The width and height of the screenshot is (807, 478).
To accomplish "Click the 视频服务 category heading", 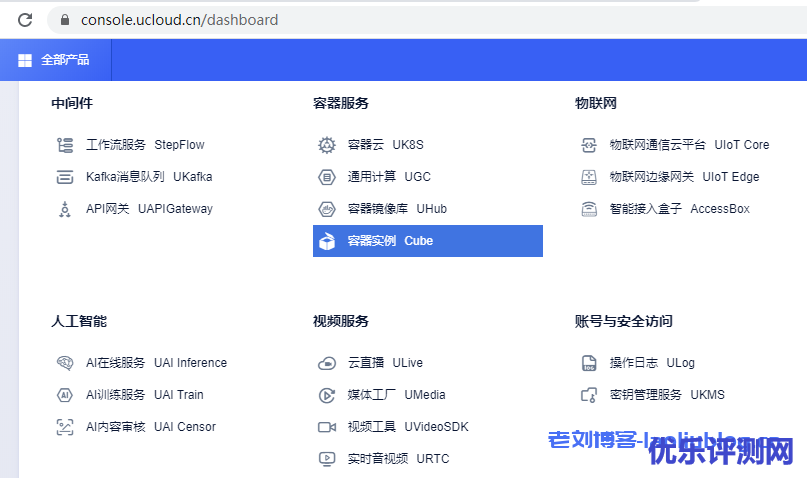I will coord(341,322).
